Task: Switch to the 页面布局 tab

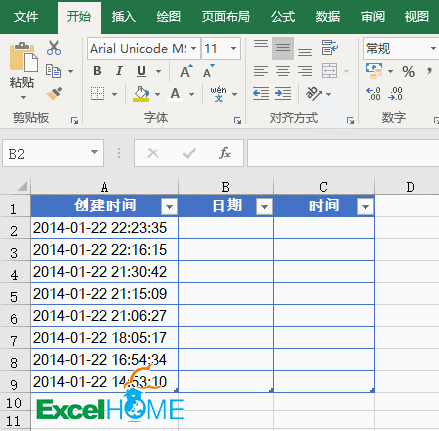Action: coord(225,17)
